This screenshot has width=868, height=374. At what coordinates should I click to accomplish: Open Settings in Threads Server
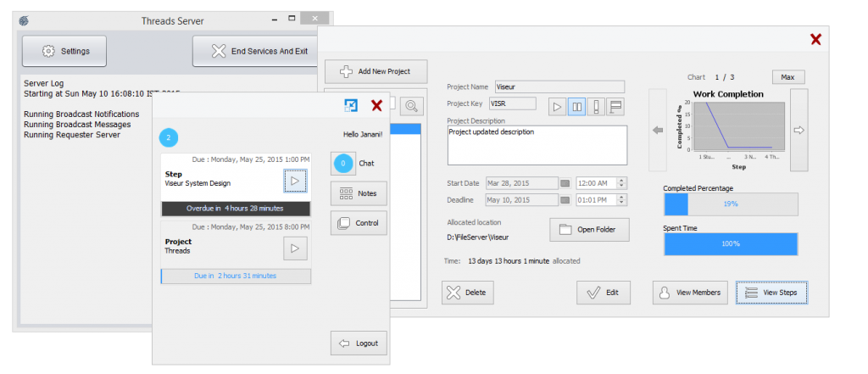pos(64,51)
